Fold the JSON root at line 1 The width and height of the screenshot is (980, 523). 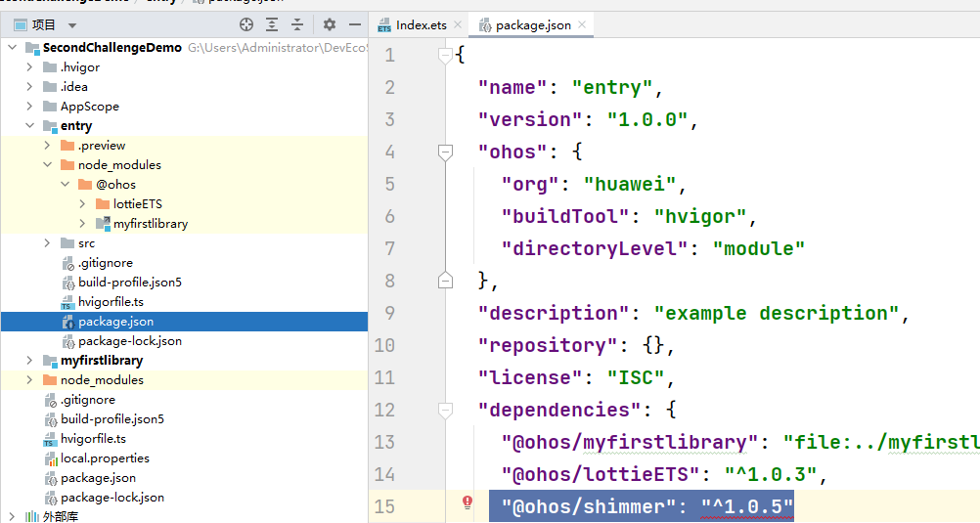(x=445, y=55)
